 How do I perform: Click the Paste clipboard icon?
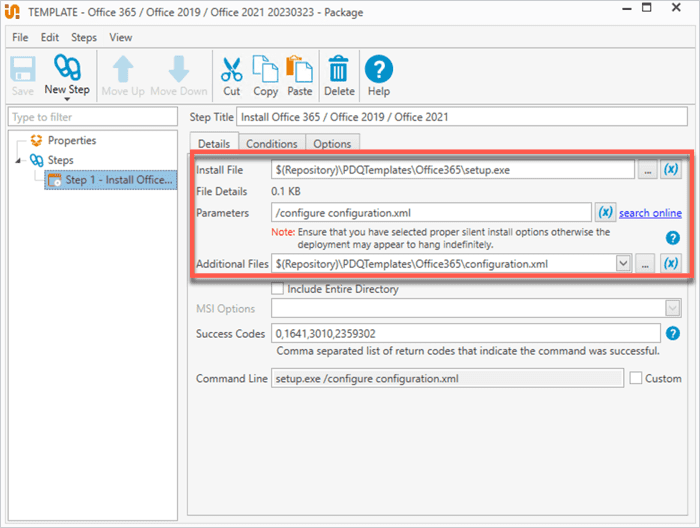pos(299,69)
